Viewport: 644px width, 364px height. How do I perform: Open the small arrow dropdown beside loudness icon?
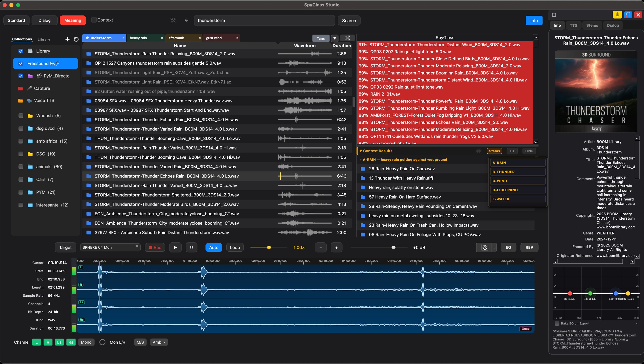pyautogui.click(x=494, y=248)
